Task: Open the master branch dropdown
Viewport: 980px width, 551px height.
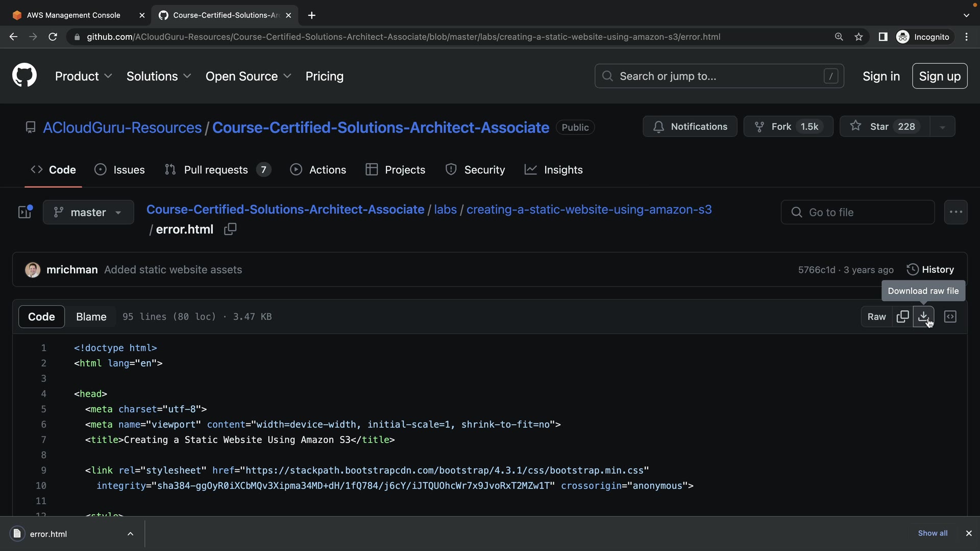Action: [x=88, y=212]
